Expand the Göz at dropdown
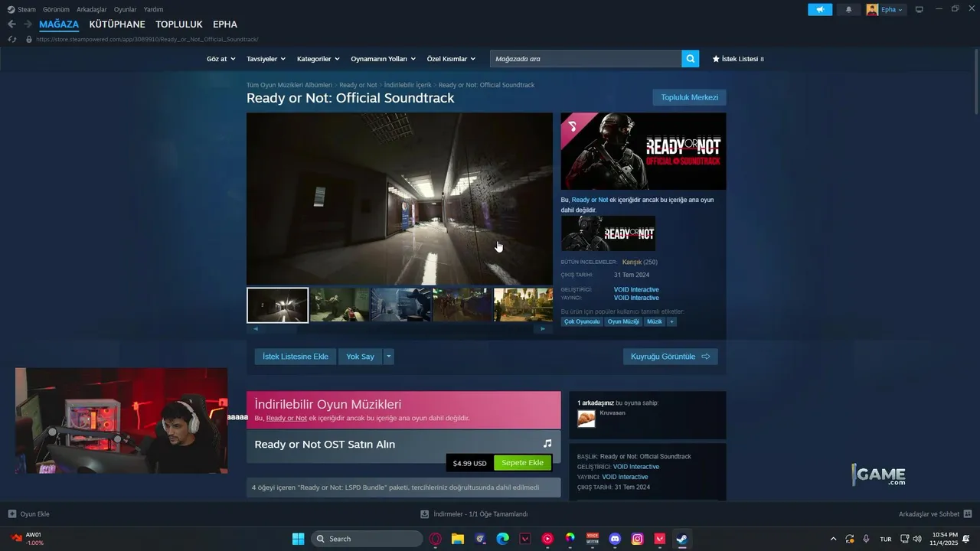The height and width of the screenshot is (551, 980). click(220, 59)
